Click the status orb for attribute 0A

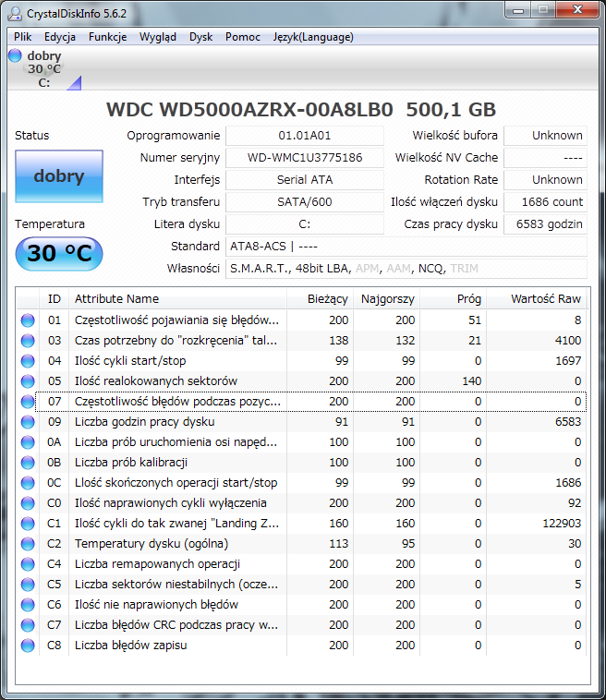(28, 442)
